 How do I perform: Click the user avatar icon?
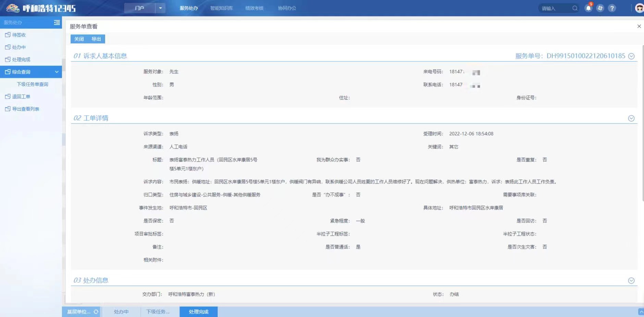coord(639,8)
